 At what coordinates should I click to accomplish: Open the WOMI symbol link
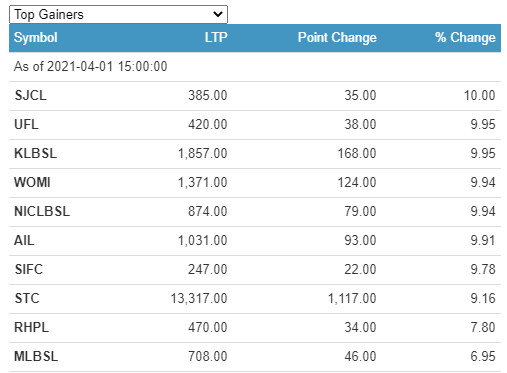[x=32, y=183]
